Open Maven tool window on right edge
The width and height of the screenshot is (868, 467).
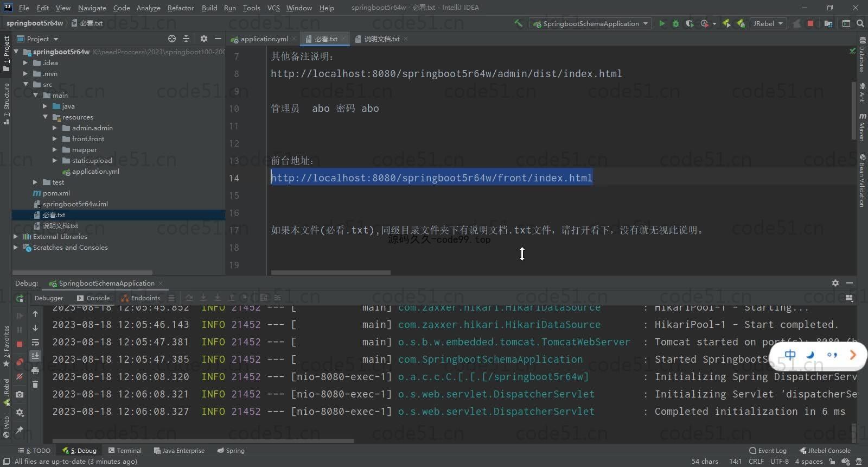tap(862, 128)
